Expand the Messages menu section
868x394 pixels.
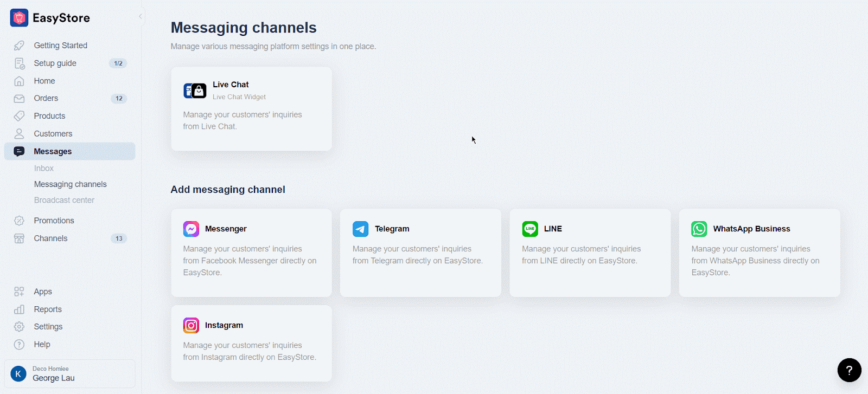click(53, 152)
